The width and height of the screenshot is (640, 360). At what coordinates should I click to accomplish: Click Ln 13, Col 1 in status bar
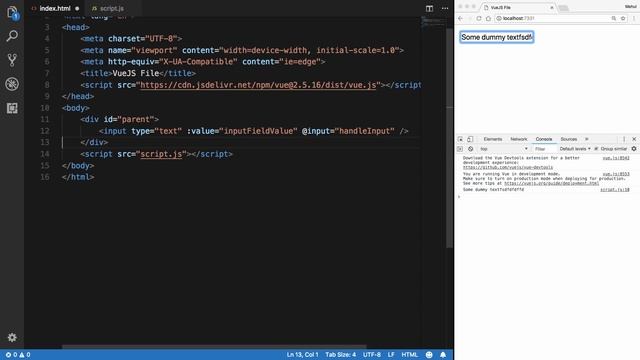(x=302, y=355)
